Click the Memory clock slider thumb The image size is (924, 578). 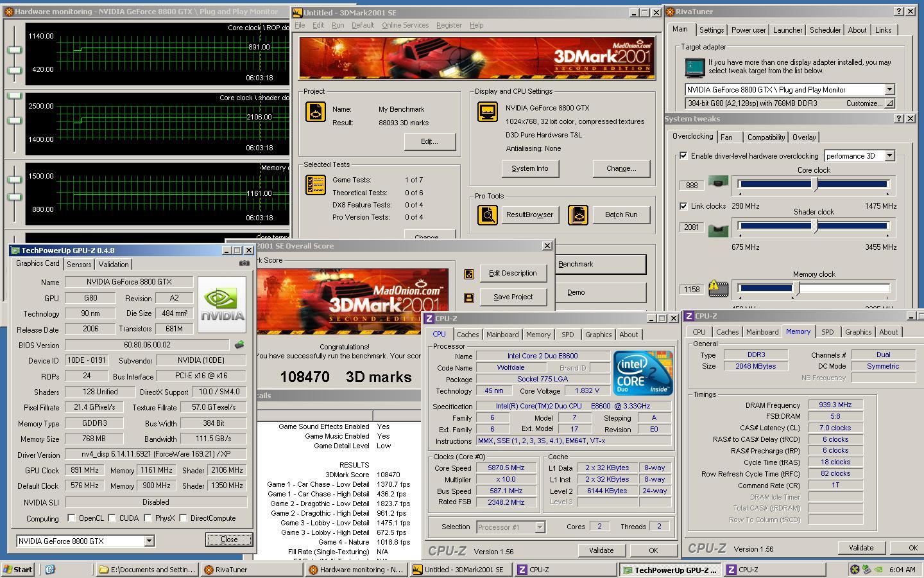tap(796, 288)
